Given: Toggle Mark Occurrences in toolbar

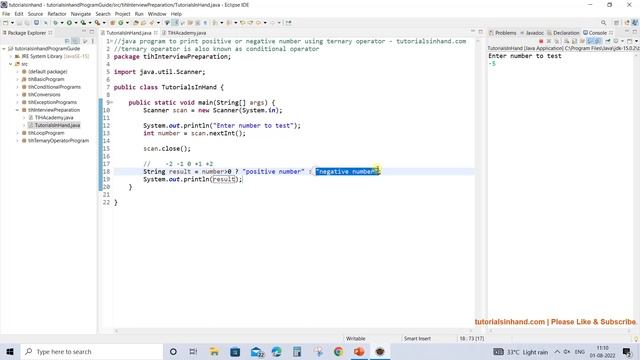Looking at the screenshot, I should pyautogui.click(x=175, y=23).
